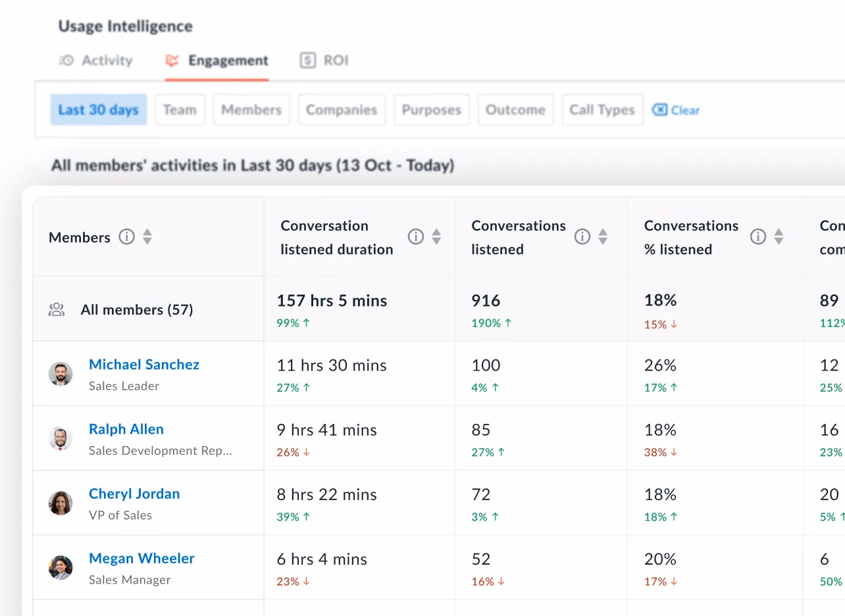Screen dimensions: 845x616
Task: Switch to the ROI tab
Action: point(324,61)
